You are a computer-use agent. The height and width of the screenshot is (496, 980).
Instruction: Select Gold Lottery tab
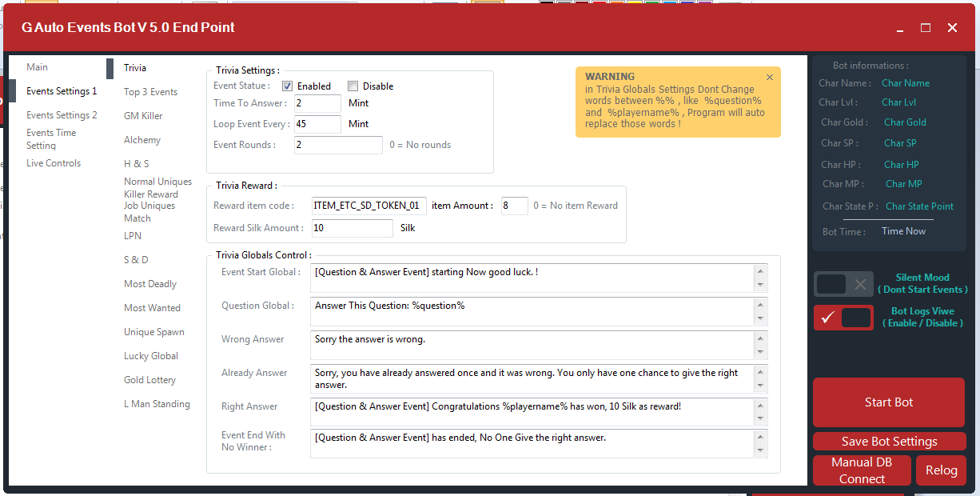click(149, 380)
